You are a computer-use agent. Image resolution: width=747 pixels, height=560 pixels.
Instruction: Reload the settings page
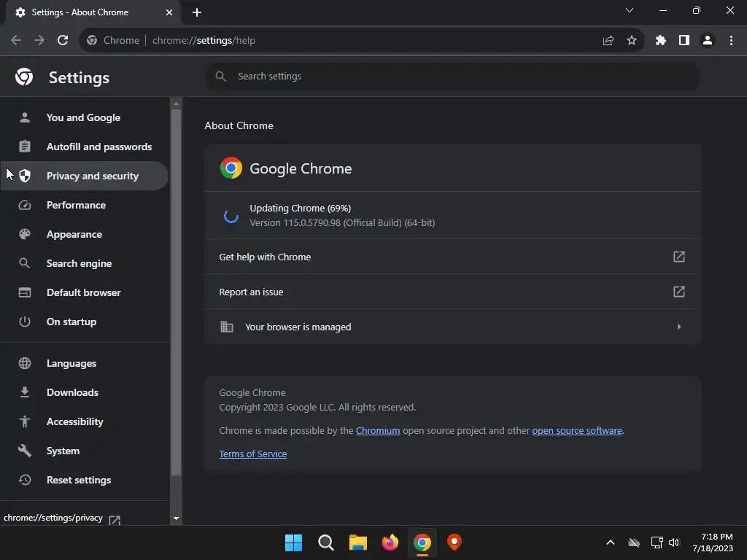point(63,41)
